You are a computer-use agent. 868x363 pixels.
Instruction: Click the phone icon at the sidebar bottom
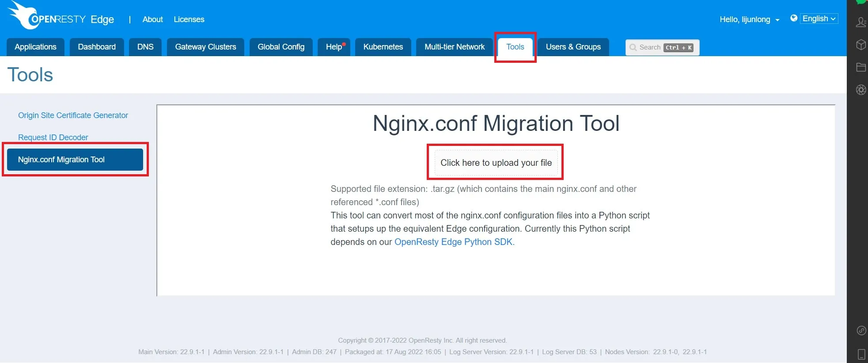861,354
